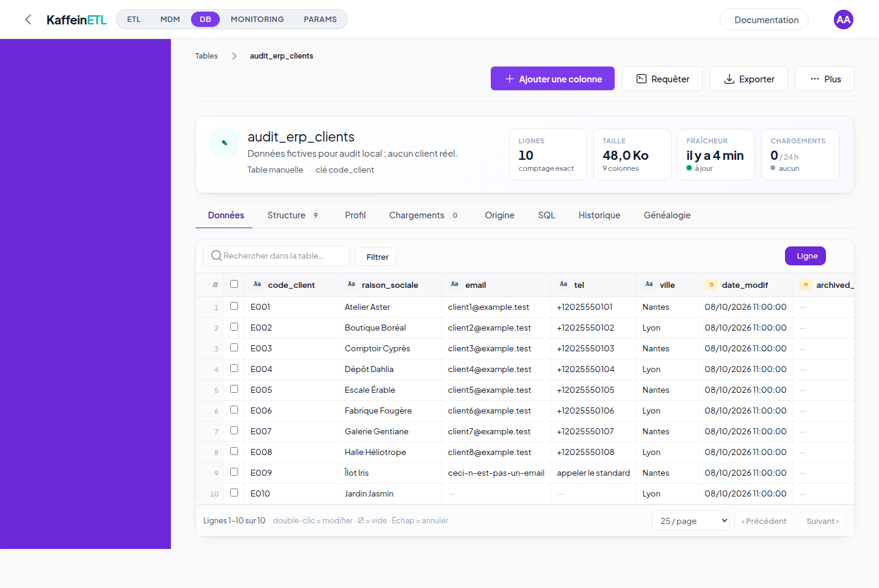This screenshot has height=588, width=879.
Task: Click the Requêter button
Action: tap(662, 79)
